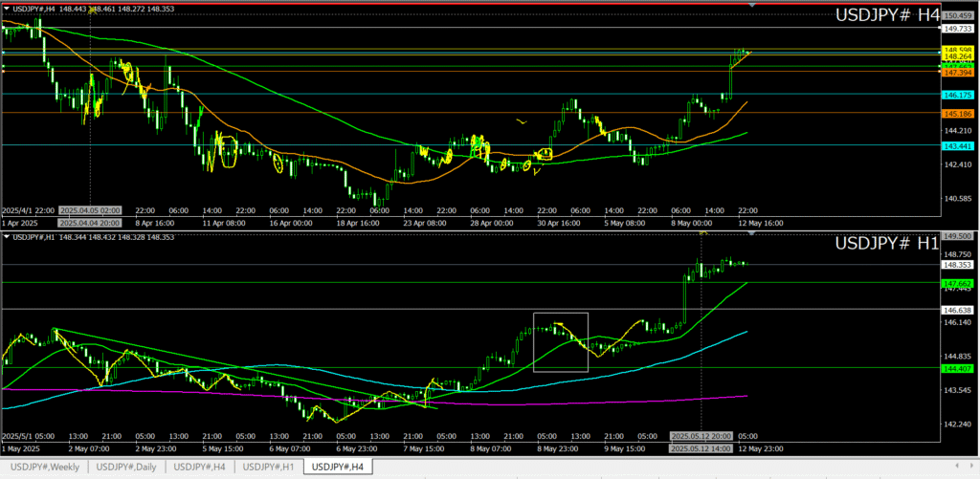Click the green 144.407 price label
Screen dimensions: 980x479
coord(958,368)
